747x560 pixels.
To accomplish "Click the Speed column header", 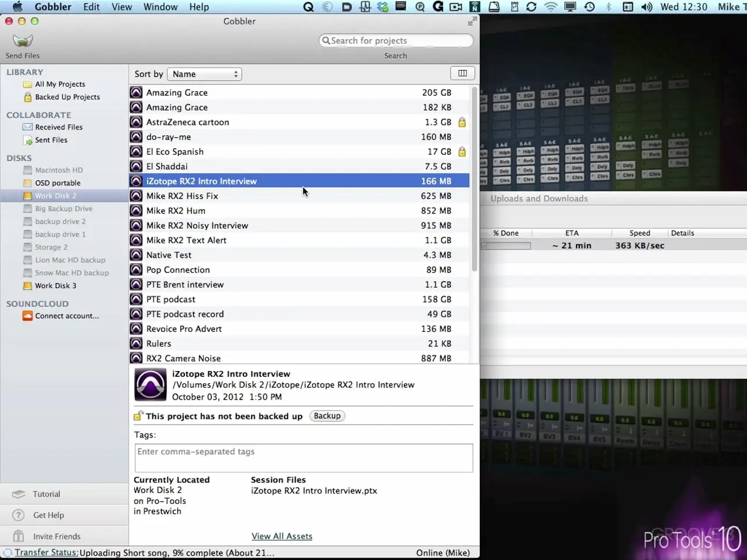I will [640, 233].
